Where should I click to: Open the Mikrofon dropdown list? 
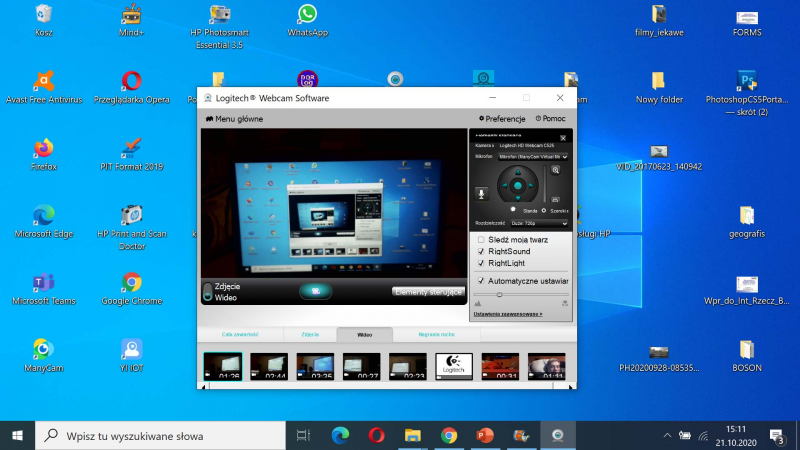tap(533, 157)
